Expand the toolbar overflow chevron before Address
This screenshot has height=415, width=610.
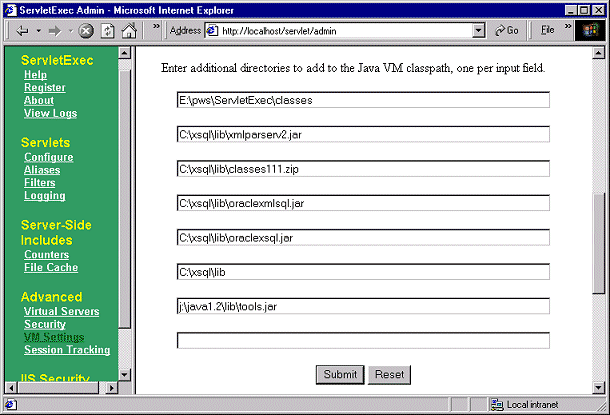pyautogui.click(x=156, y=28)
